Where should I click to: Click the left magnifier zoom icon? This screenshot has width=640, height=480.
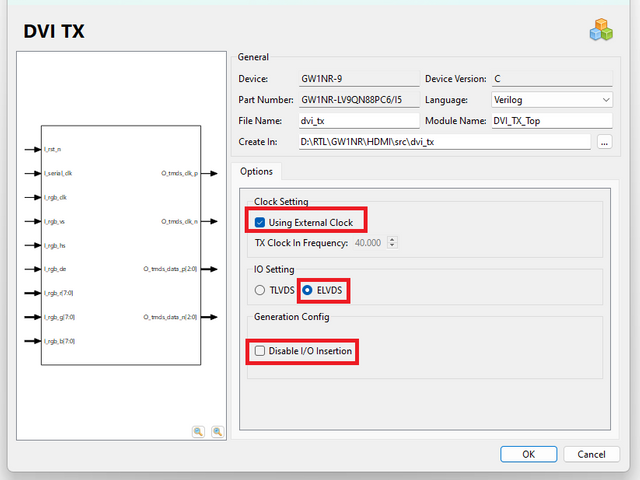198,431
